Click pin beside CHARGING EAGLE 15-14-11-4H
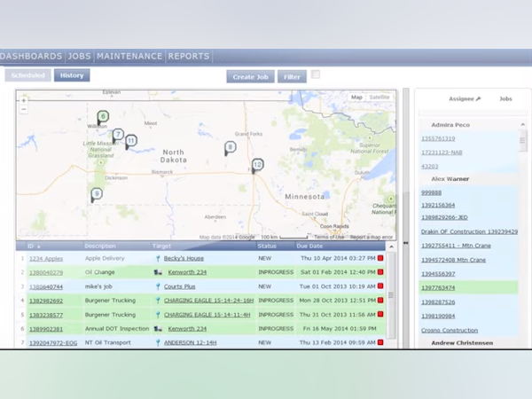 158,315
